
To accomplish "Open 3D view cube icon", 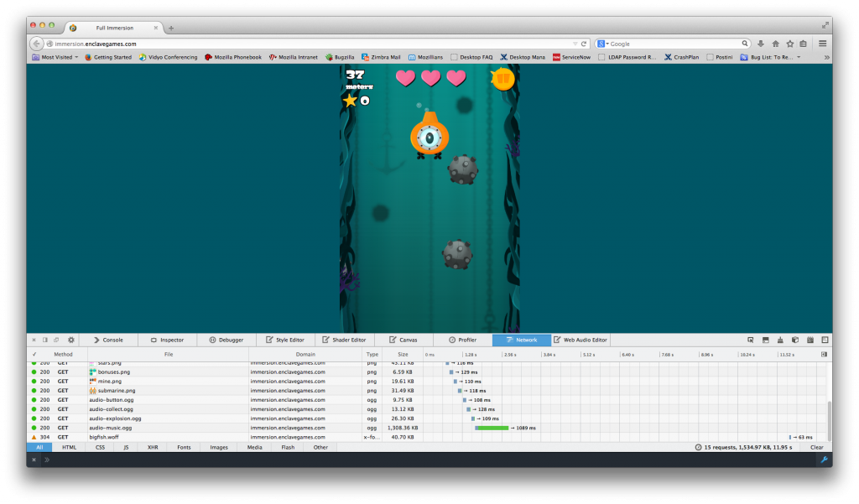I will 795,340.
